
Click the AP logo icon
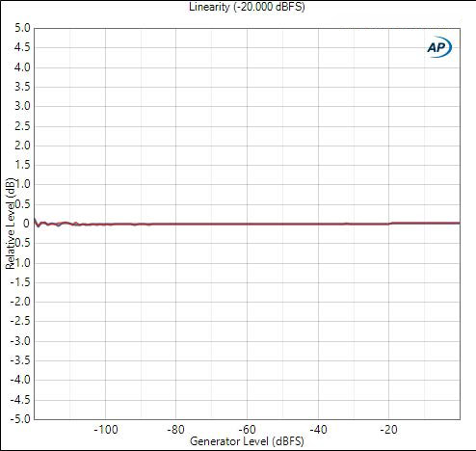point(439,47)
